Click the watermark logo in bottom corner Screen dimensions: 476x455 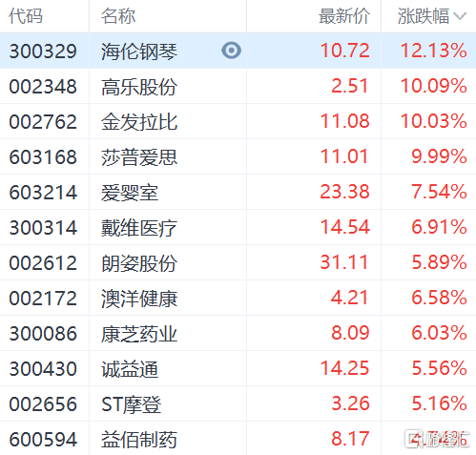[437, 439]
